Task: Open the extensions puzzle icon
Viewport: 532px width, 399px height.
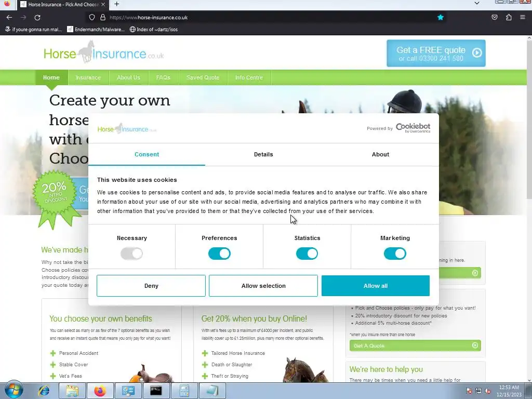Action: click(508, 17)
